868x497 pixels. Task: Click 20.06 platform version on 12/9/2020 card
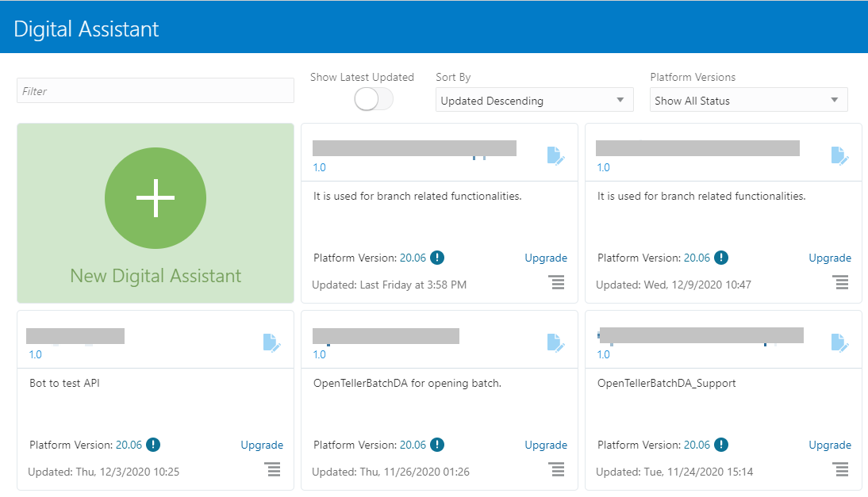tap(697, 258)
